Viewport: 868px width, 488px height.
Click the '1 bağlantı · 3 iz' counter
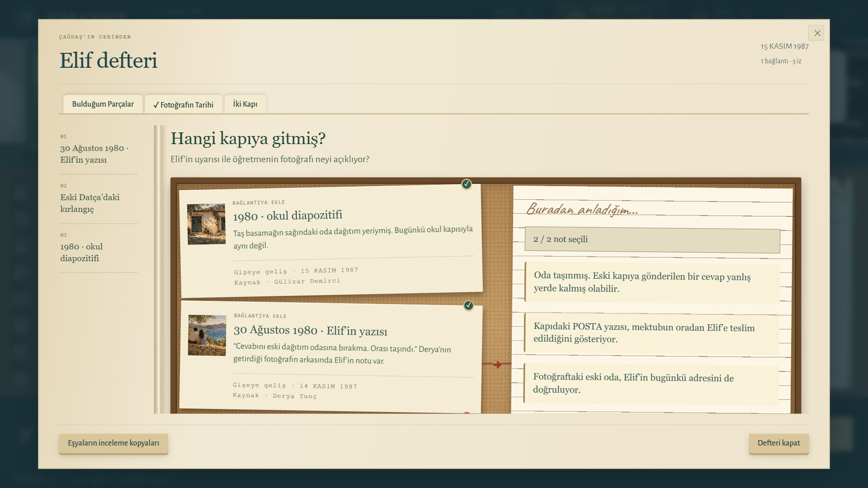tap(781, 61)
